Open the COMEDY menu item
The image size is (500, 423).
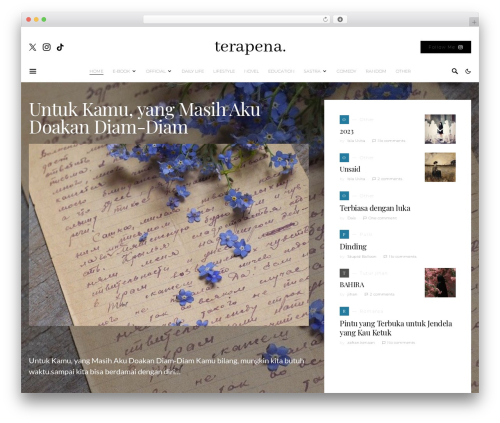[x=346, y=71]
